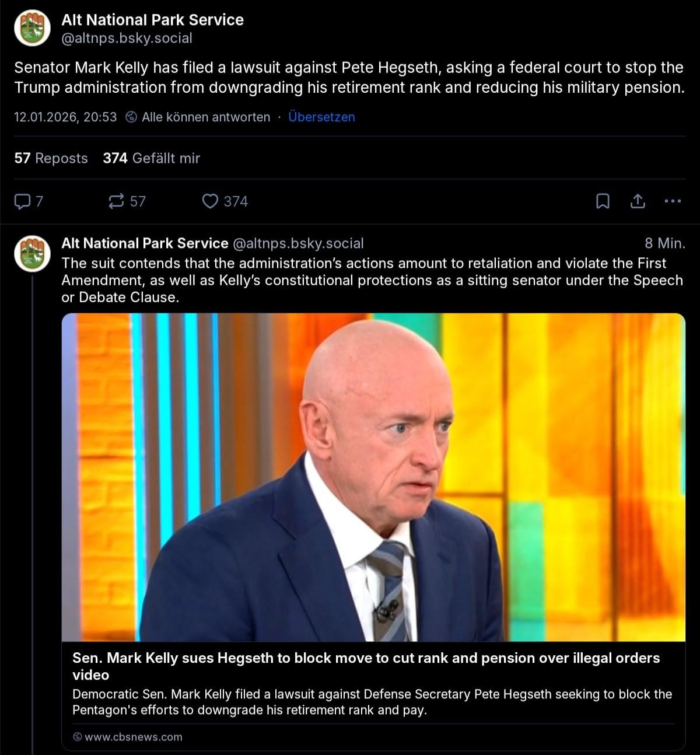Open the main post author avatar
700x755 pixels.
click(32, 28)
